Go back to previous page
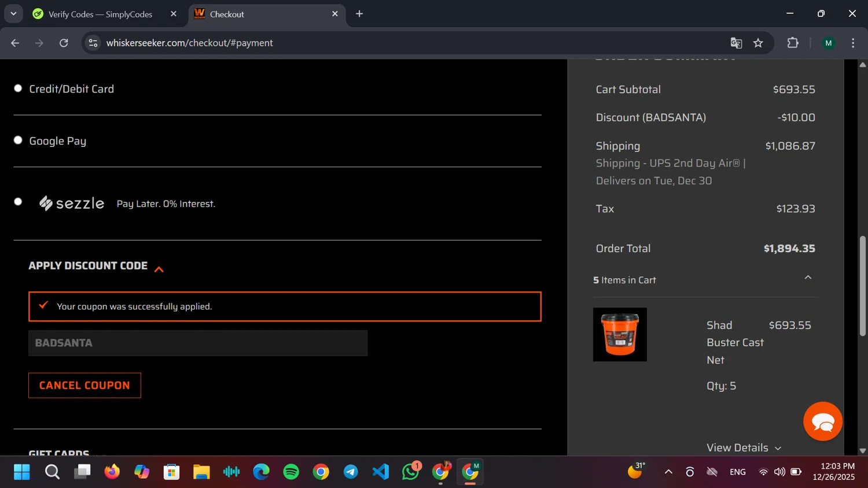 tap(15, 43)
